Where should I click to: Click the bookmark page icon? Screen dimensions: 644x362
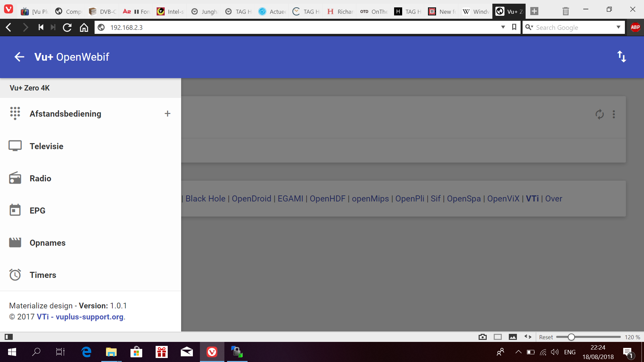point(514,27)
